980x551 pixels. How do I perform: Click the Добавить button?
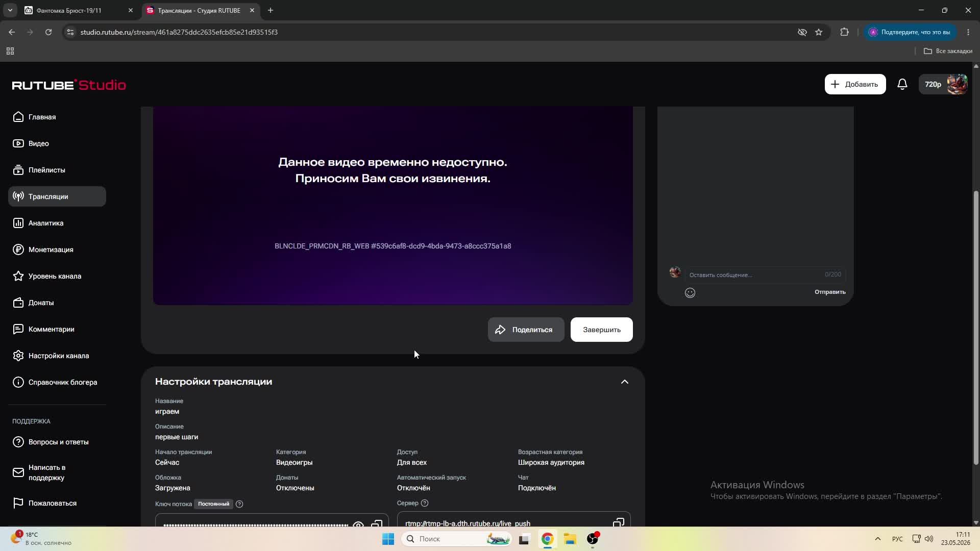(x=855, y=84)
